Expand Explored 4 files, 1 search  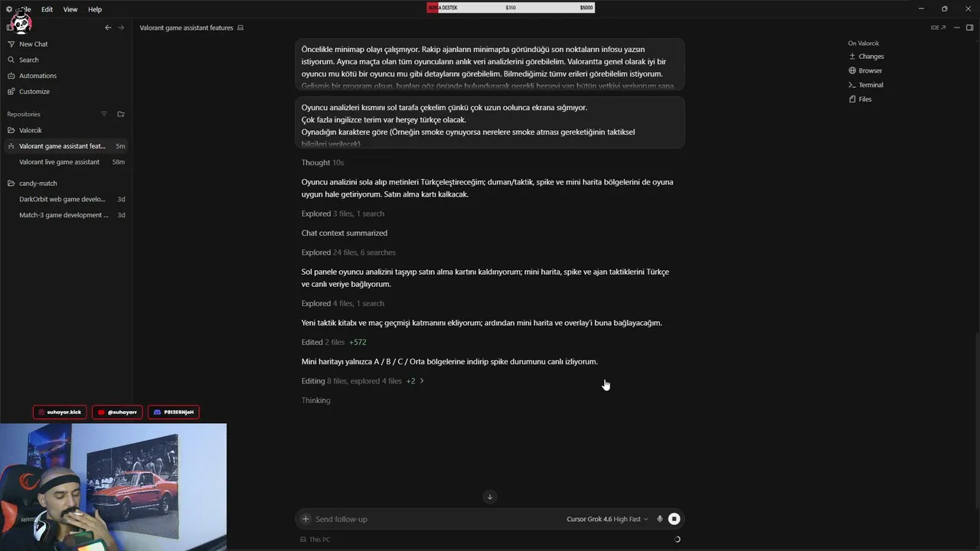[x=343, y=304]
